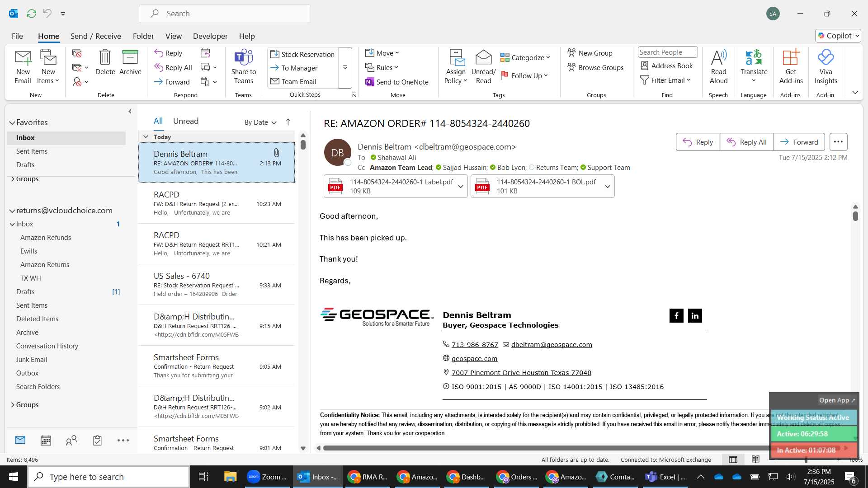The height and width of the screenshot is (488, 868).
Task: Open the Address Book
Action: (667, 66)
